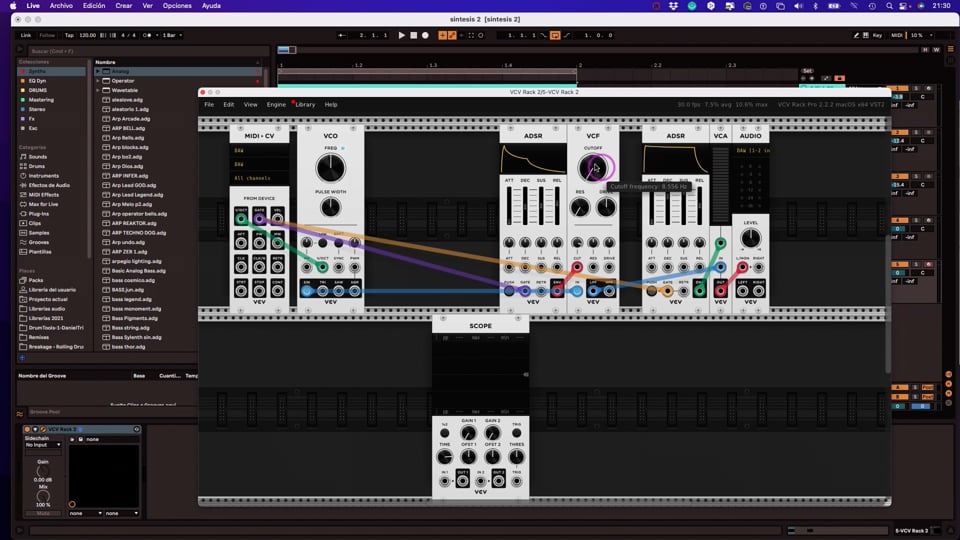
Task: Click the Key mapping mode button
Action: pos(877,36)
